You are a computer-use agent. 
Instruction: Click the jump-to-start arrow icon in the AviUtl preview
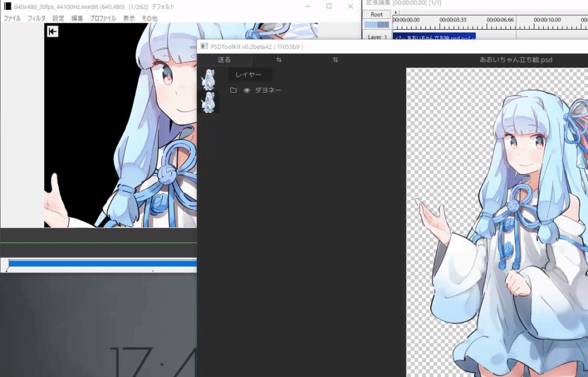point(52,32)
